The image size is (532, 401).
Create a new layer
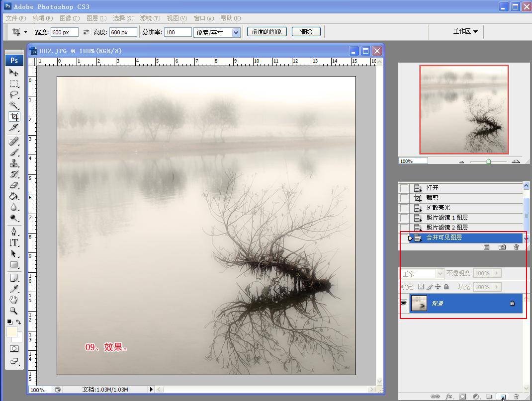(x=503, y=396)
